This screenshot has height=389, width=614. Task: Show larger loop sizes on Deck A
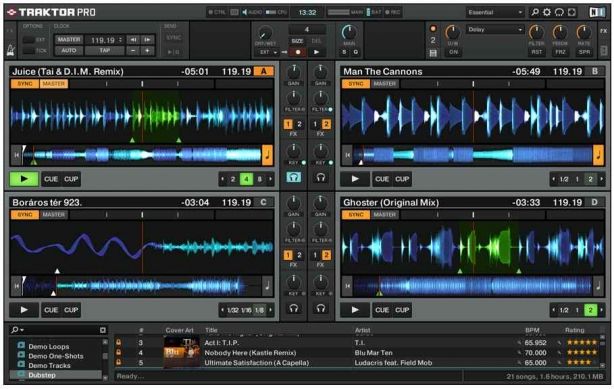click(x=270, y=179)
